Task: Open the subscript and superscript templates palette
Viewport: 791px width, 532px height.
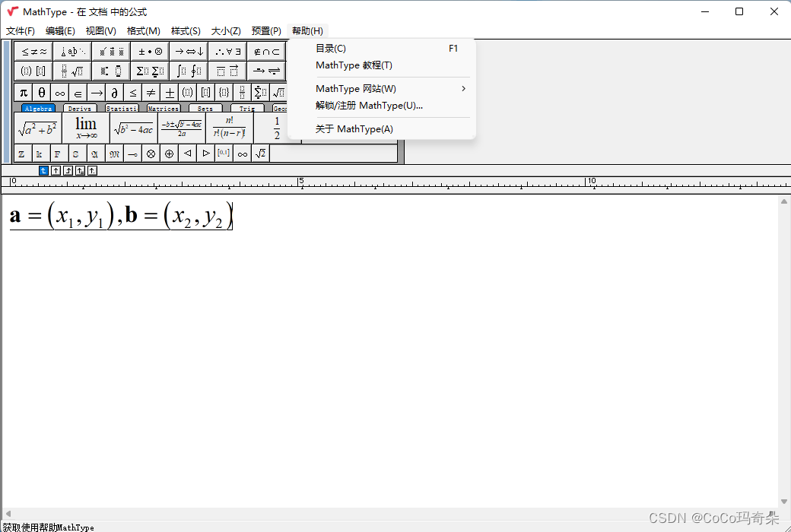Action: (111, 71)
